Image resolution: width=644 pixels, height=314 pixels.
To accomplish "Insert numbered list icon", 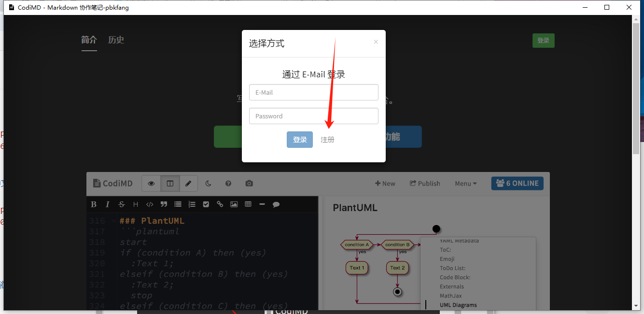I will point(192,204).
